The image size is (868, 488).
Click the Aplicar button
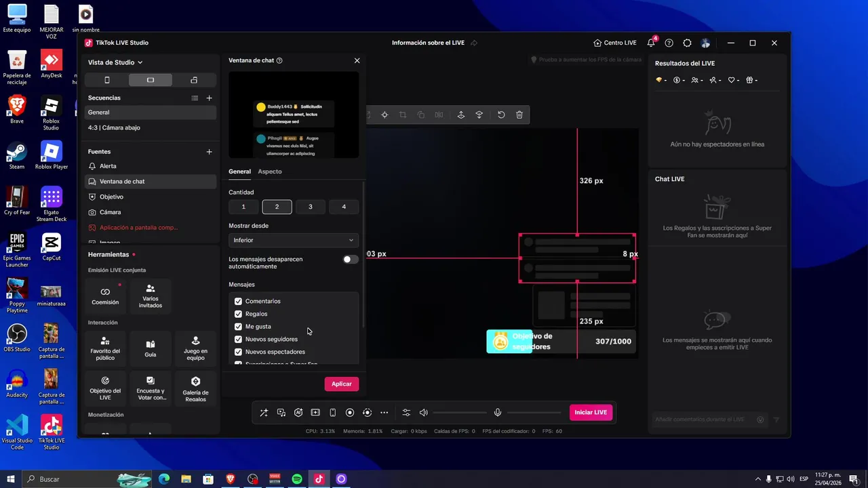[342, 384]
